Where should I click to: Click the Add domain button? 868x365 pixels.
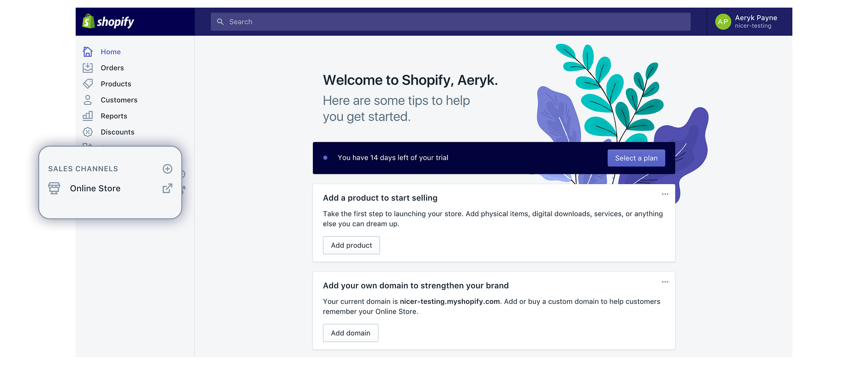click(x=351, y=333)
